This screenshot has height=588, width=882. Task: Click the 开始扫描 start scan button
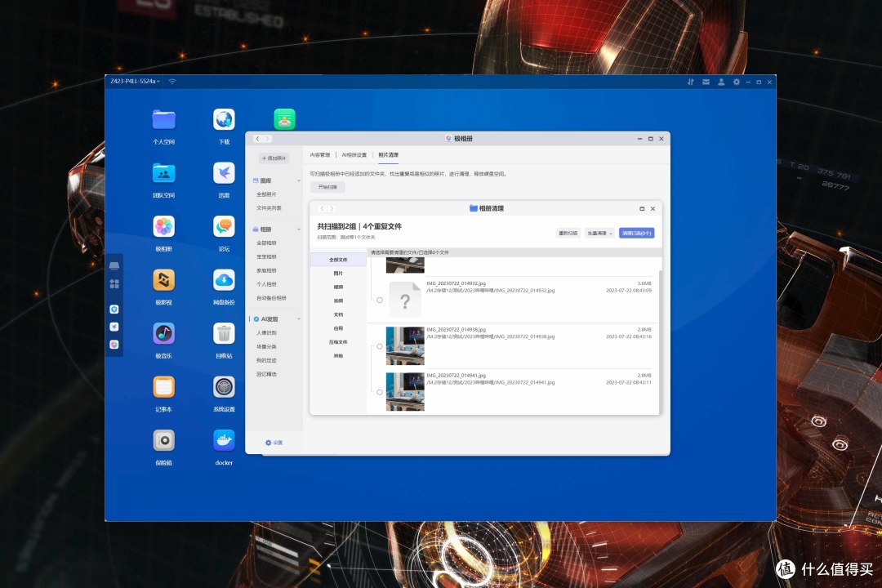(x=328, y=187)
